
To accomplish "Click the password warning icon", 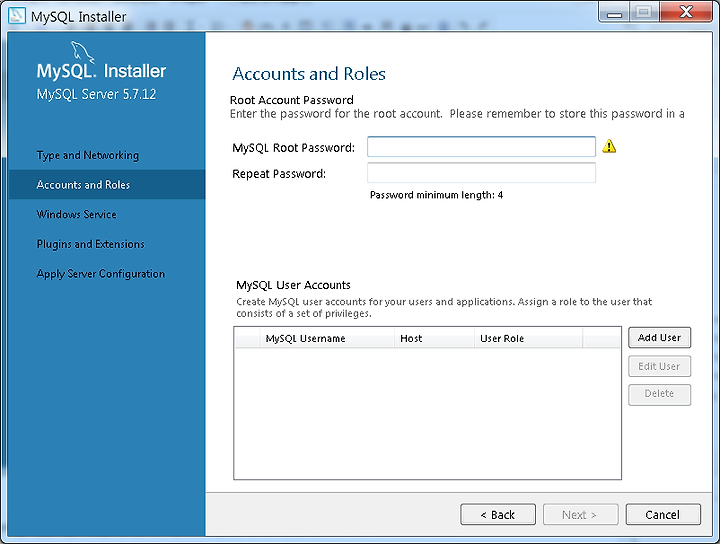I will coord(609,146).
